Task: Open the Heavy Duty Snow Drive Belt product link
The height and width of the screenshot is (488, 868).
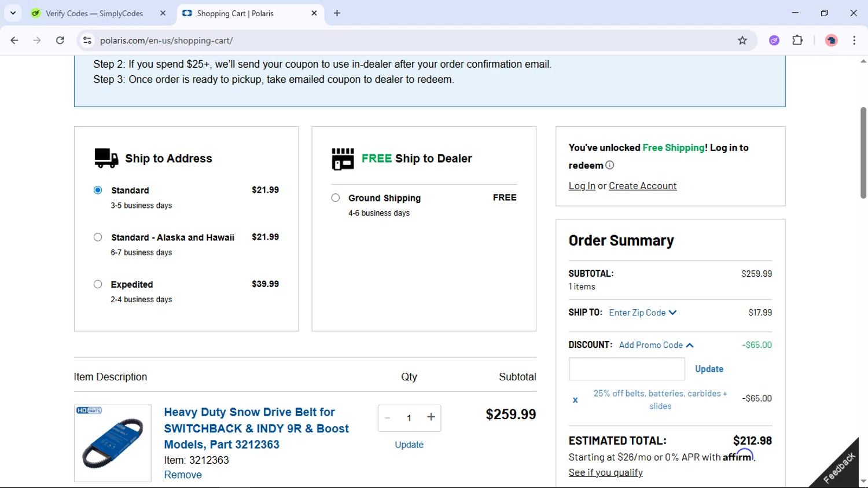Action: click(256, 428)
